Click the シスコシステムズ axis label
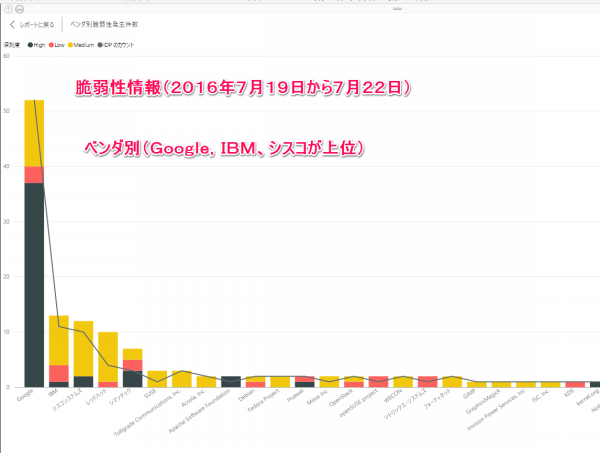The height and width of the screenshot is (453, 600). [x=67, y=400]
